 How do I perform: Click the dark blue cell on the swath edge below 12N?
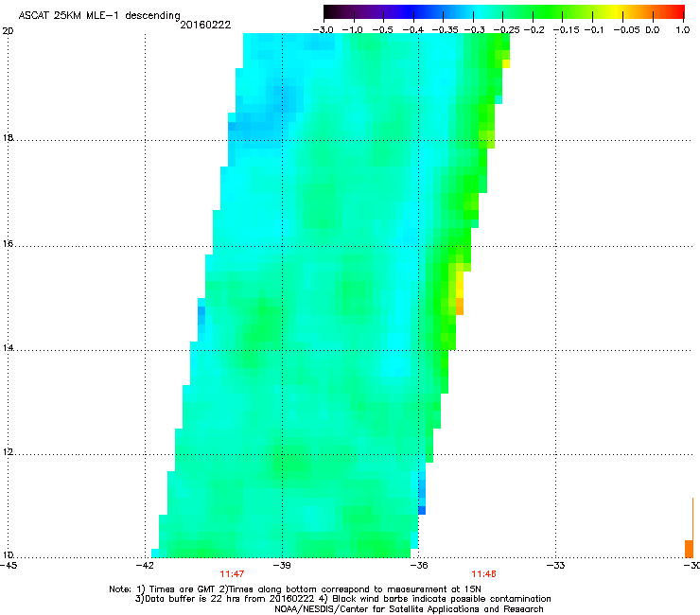422,510
